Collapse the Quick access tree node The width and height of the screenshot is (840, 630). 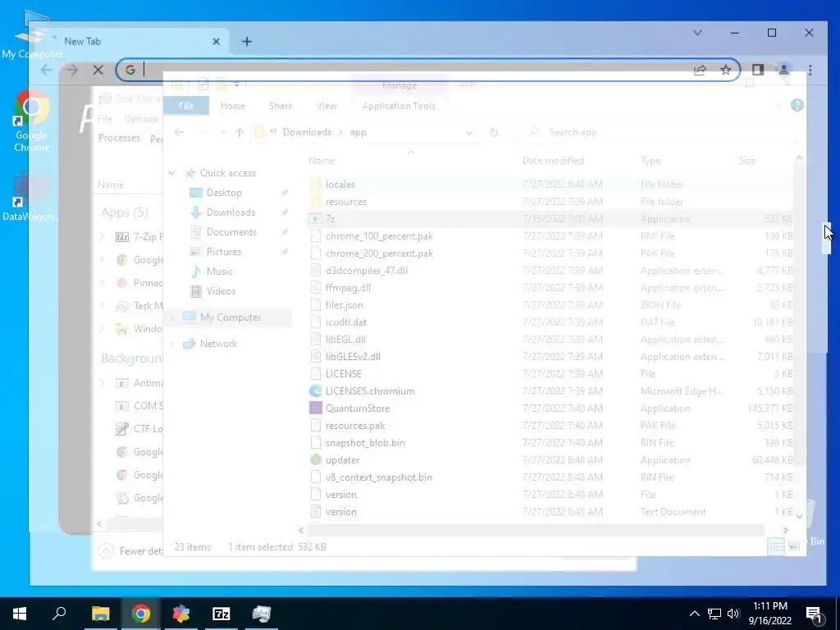tap(172, 173)
